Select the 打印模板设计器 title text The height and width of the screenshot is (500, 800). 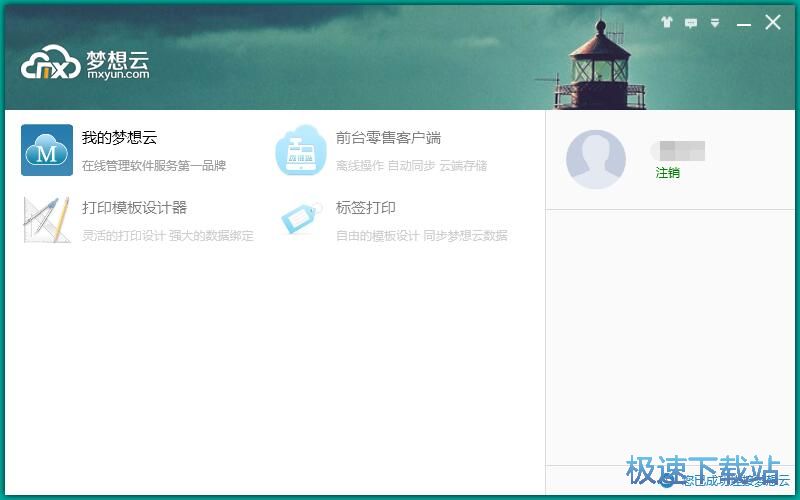[x=134, y=208]
